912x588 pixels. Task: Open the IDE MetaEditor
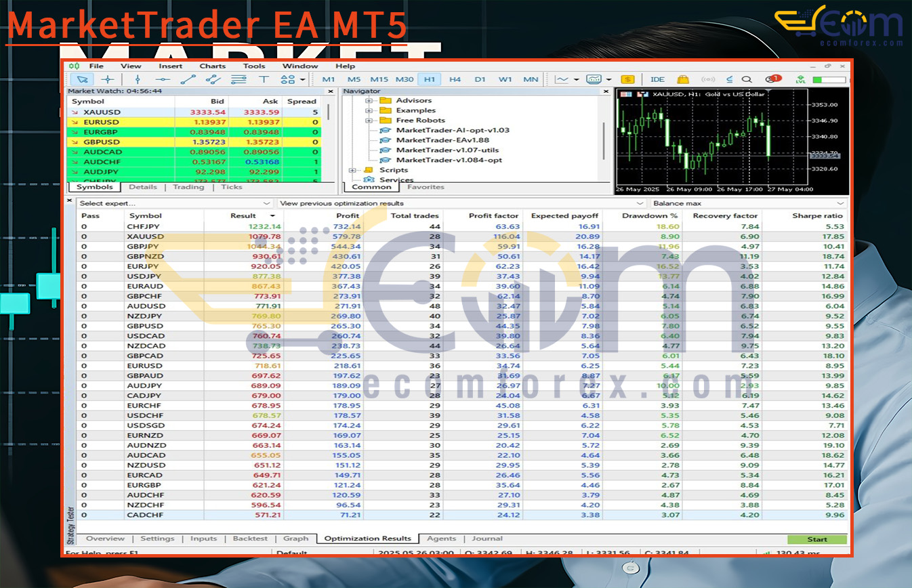pos(657,79)
